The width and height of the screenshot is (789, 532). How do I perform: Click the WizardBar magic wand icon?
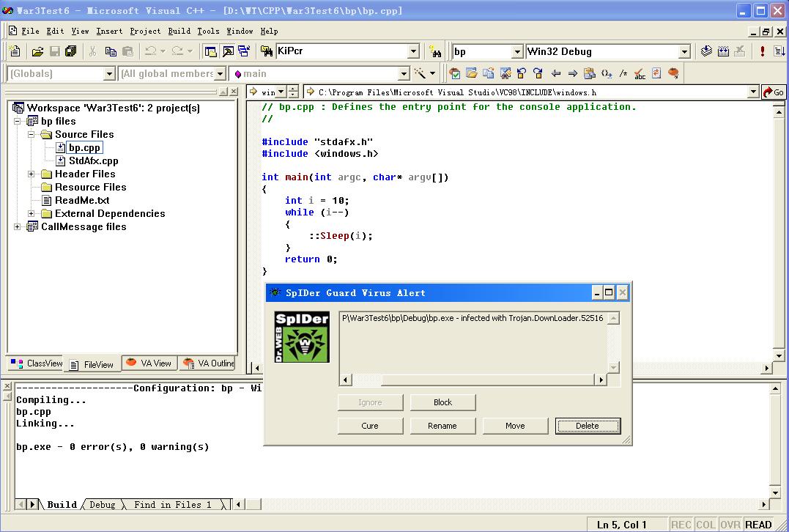coord(421,73)
